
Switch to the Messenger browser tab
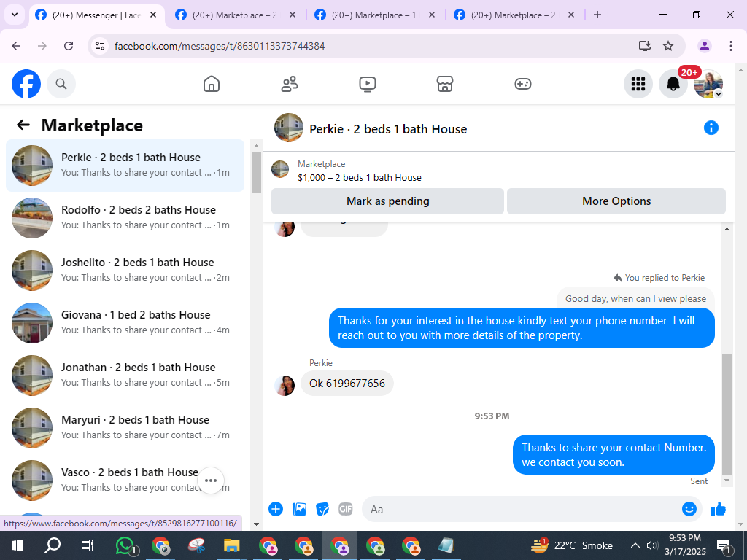(97, 15)
